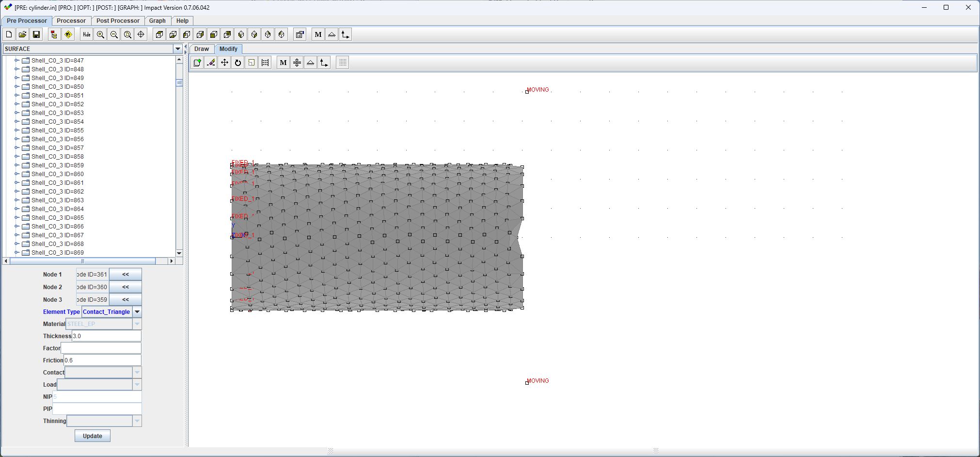Toggle the dotted grid icon in Modify toolbar
The width and height of the screenshot is (980, 457).
click(343, 63)
